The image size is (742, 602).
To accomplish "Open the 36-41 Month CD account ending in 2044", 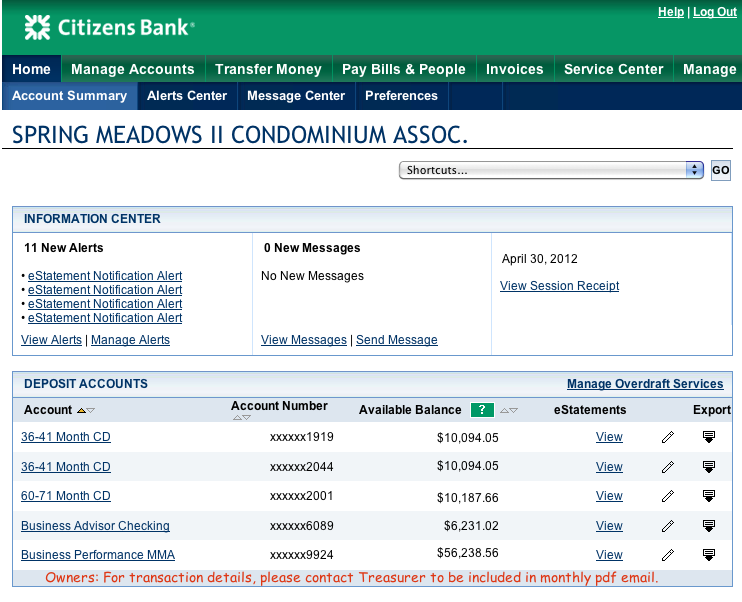I will click(x=66, y=467).
